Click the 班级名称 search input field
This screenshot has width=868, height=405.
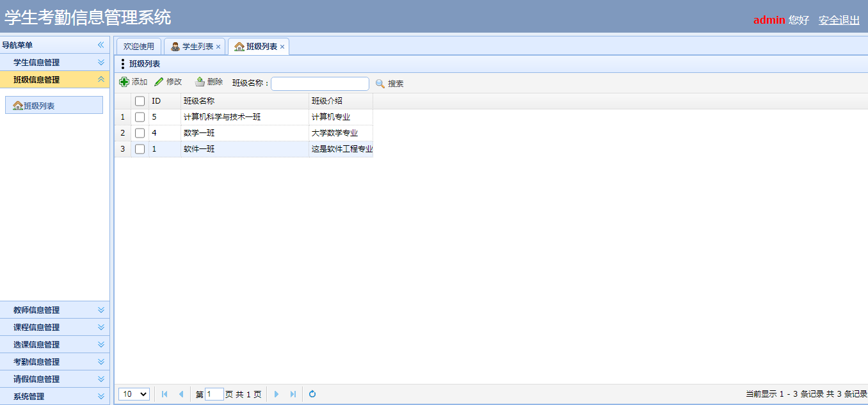point(320,84)
